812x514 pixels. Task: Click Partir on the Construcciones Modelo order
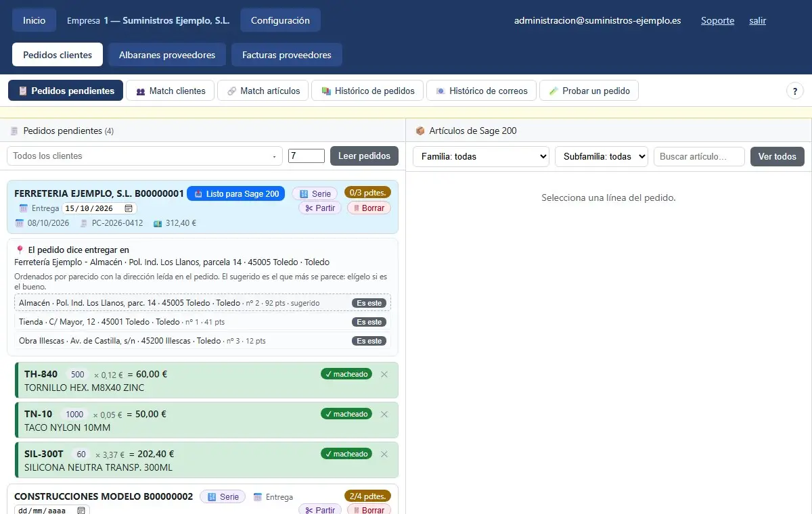point(320,510)
